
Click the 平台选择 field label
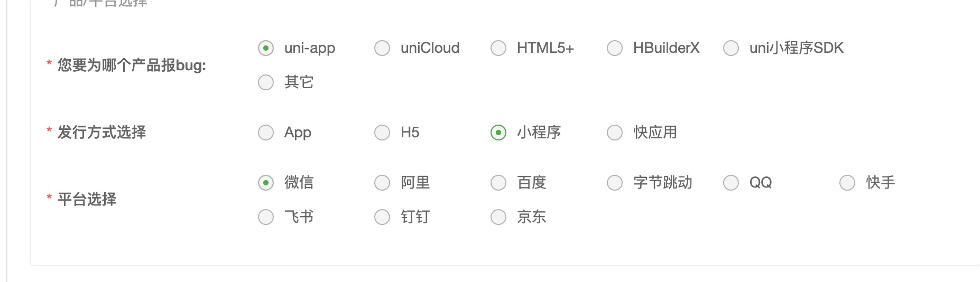(87, 200)
